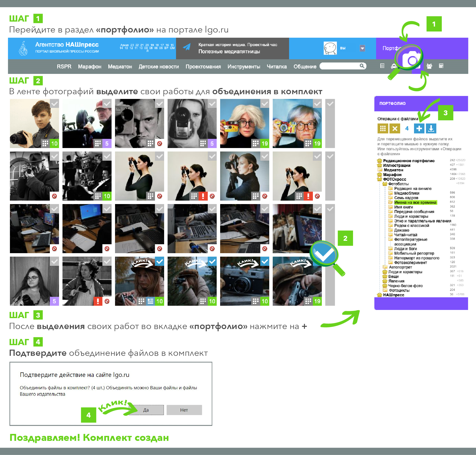476x455 pixels.
Task: Toggle the checkmark on the boy with camera photo
Action: tap(55, 104)
